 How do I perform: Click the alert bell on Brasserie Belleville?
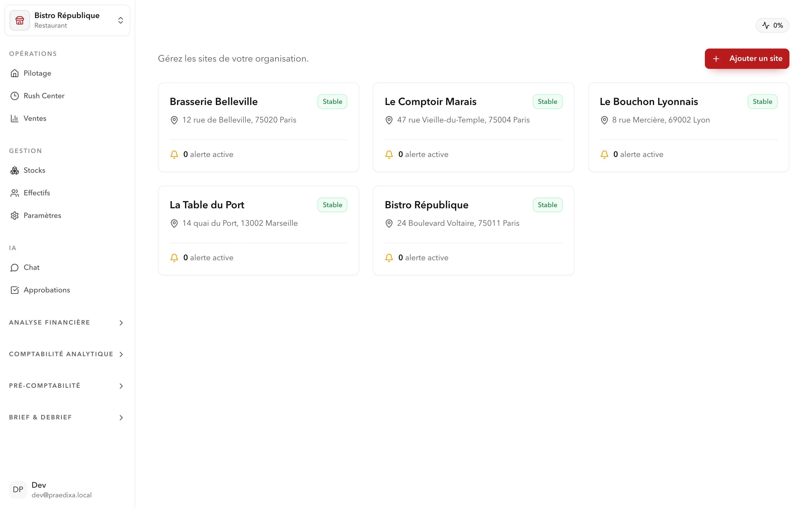(174, 154)
